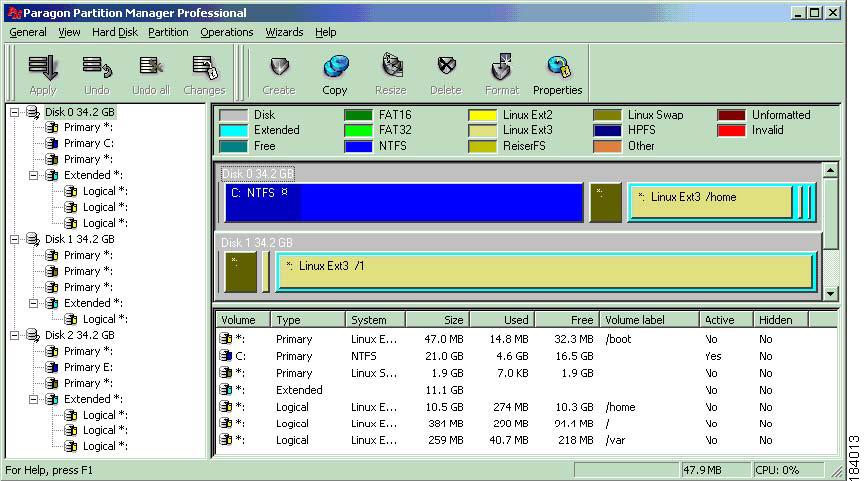This screenshot has width=864, height=481.
Task: Minimize the Paragon Partition Manager window
Action: click(x=798, y=13)
